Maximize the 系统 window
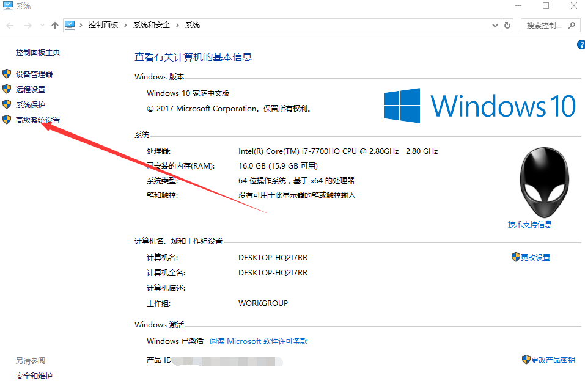 546,5
